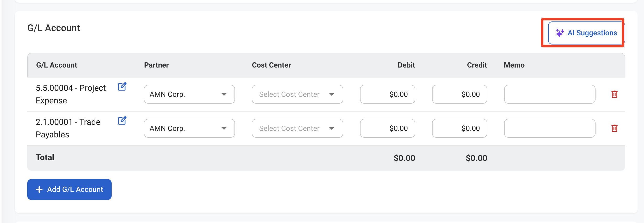Image resolution: width=644 pixels, height=223 pixels.
Task: Delete the Trade Payables row
Action: (x=614, y=128)
